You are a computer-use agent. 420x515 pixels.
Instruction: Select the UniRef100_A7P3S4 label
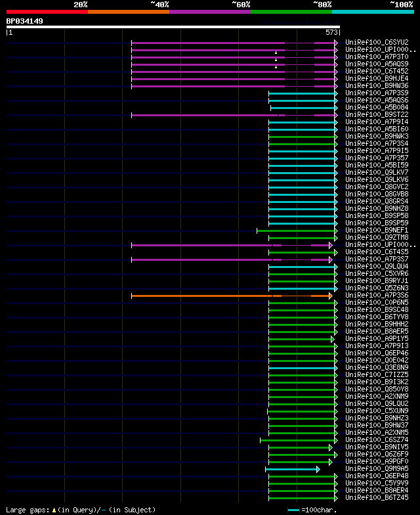click(x=377, y=143)
